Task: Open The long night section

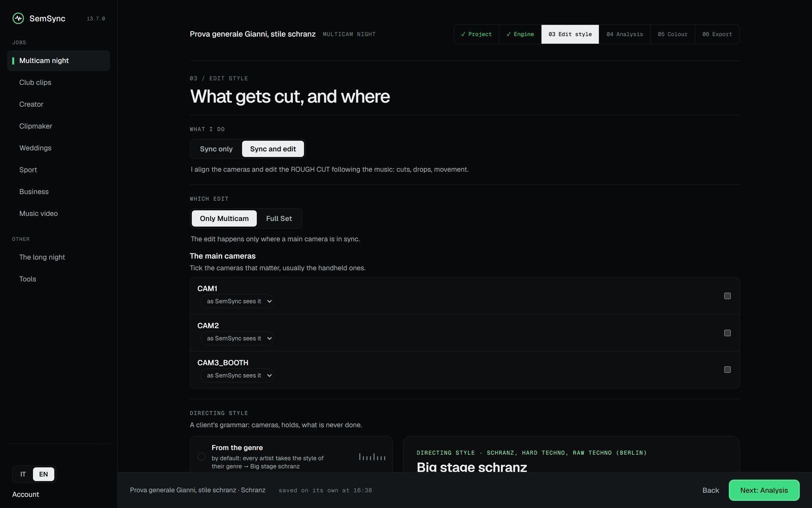Action: point(58,257)
